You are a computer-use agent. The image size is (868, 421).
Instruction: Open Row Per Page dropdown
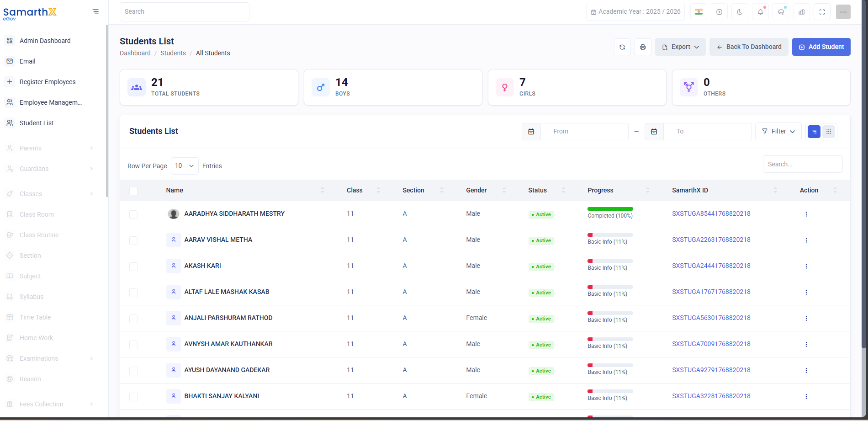(x=185, y=166)
